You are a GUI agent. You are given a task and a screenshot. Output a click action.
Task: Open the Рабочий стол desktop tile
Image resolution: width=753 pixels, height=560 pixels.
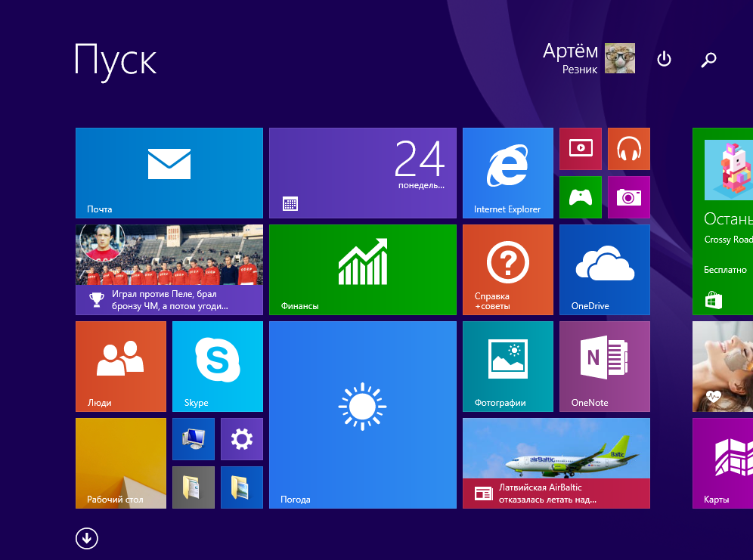pos(121,463)
